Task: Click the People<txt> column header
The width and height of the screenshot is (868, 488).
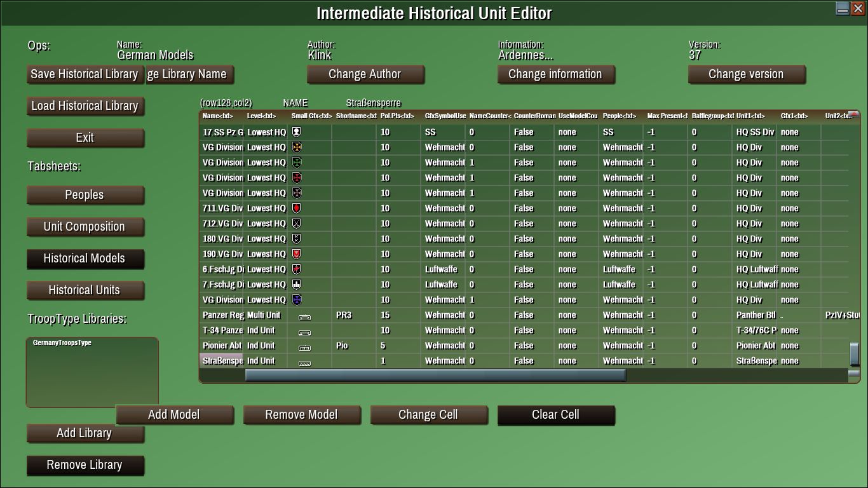Action: click(620, 116)
